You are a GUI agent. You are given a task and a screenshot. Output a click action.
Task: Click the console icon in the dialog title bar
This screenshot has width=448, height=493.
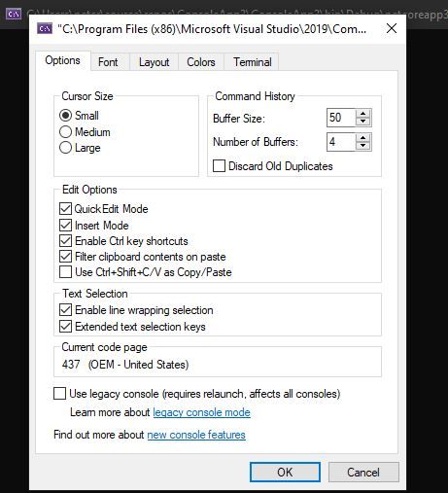tap(45, 28)
